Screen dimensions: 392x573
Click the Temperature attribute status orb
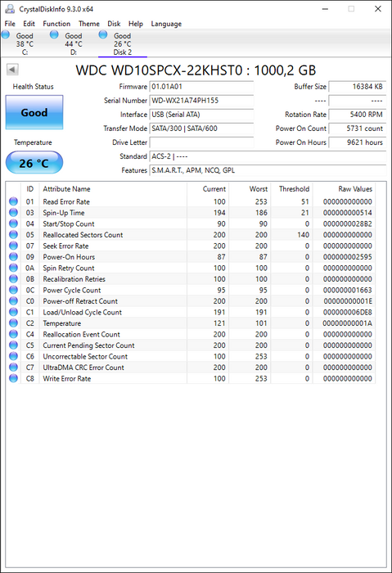click(14, 323)
